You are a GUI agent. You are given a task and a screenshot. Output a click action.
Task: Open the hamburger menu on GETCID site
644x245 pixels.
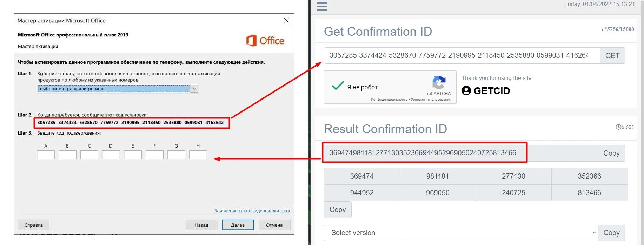tap(322, 6)
